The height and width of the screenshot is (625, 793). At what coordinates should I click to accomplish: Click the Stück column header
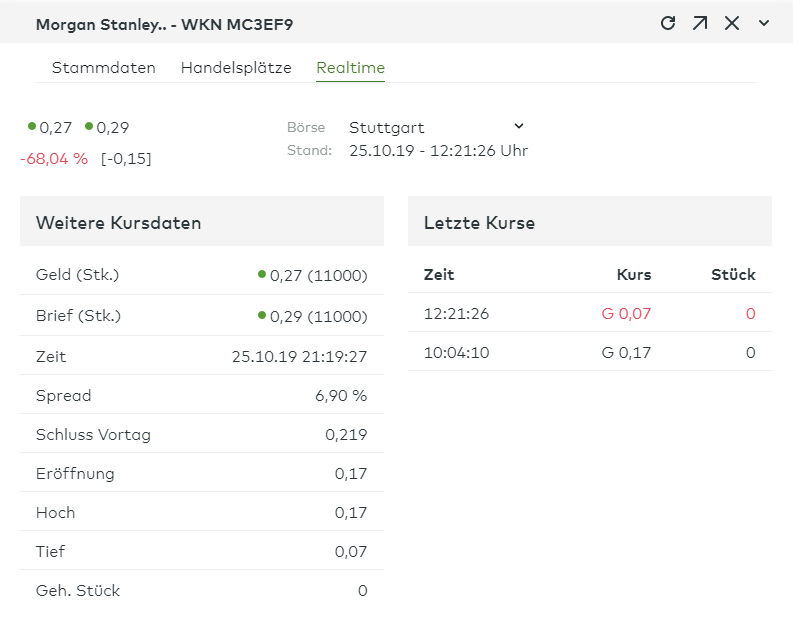tap(733, 274)
